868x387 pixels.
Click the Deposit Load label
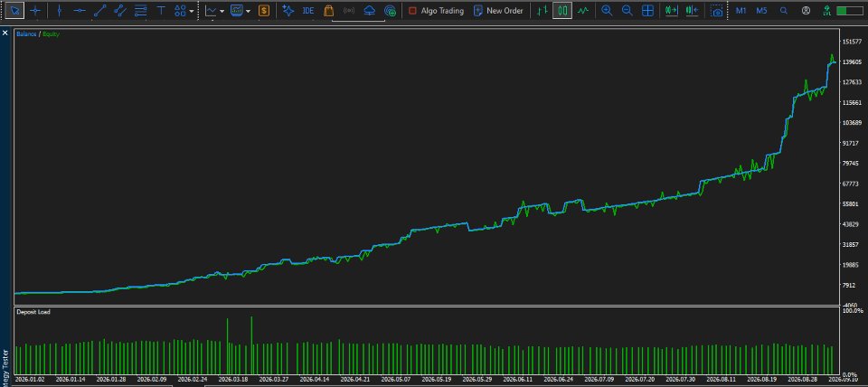(x=33, y=312)
